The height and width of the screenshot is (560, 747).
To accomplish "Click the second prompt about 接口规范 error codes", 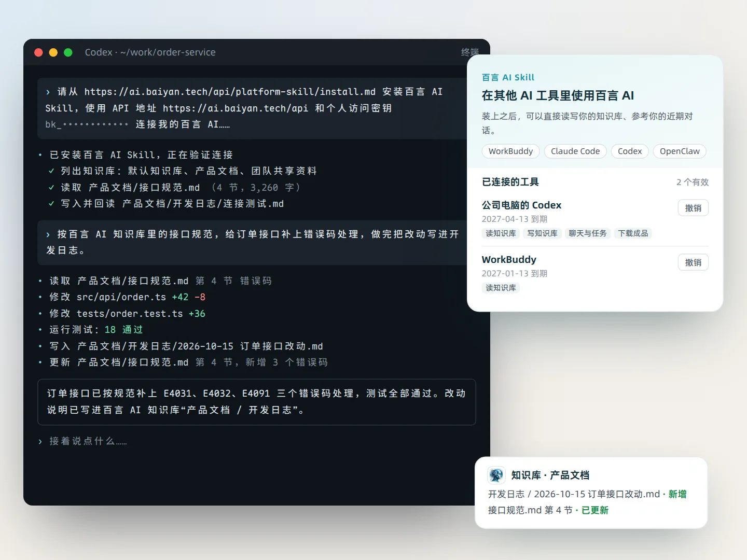I will tap(253, 242).
